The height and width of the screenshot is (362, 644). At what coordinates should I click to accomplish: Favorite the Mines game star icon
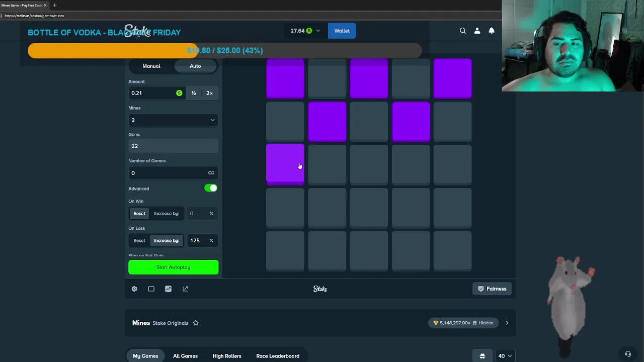196,323
